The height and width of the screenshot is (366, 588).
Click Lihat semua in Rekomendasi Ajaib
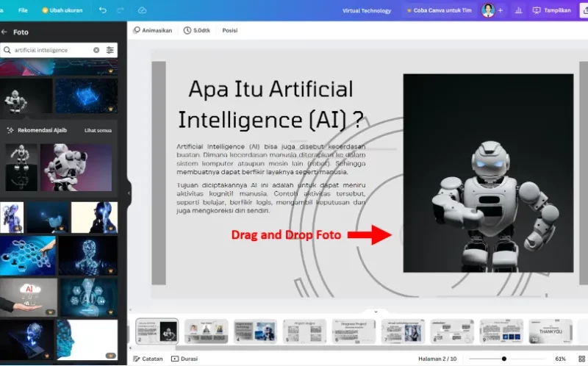[98, 131]
